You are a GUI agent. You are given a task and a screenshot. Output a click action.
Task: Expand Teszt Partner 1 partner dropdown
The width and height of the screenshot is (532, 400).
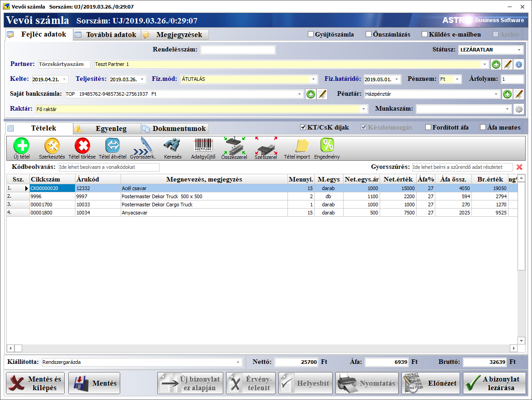pyautogui.click(x=485, y=65)
